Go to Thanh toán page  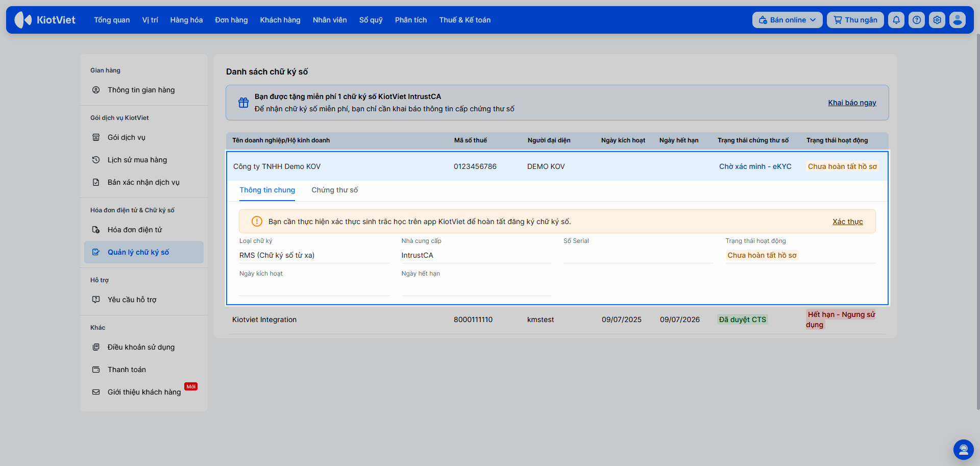144,370
